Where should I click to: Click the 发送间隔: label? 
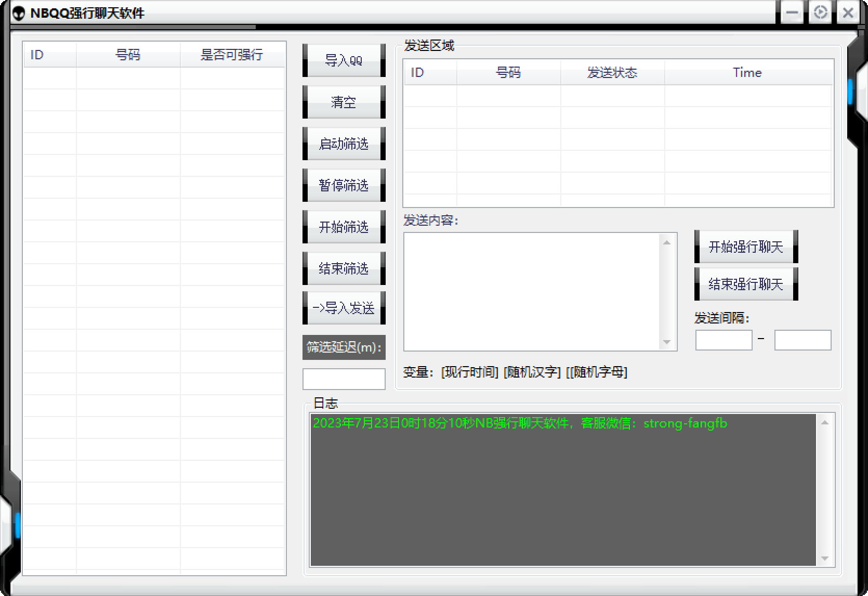[x=722, y=318]
